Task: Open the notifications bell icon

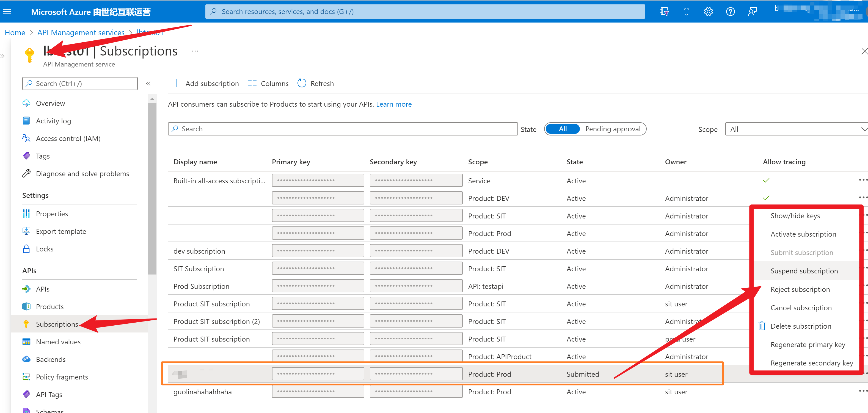Action: point(686,12)
